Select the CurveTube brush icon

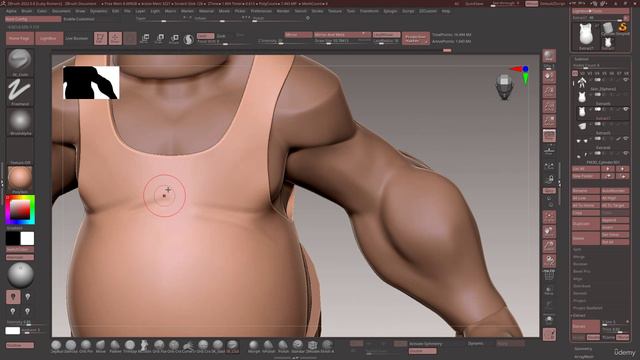pyautogui.click(x=188, y=346)
